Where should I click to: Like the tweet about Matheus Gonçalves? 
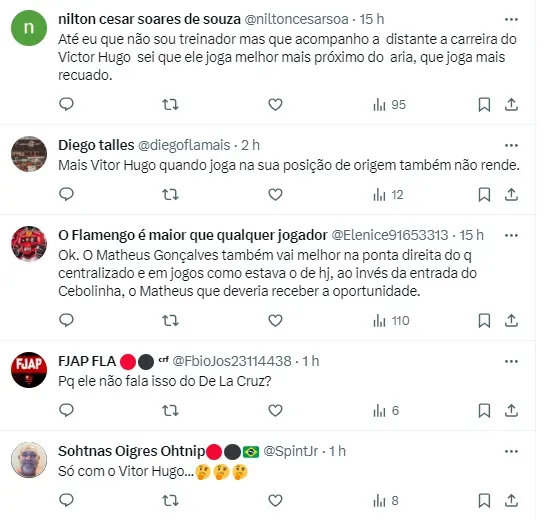(275, 320)
